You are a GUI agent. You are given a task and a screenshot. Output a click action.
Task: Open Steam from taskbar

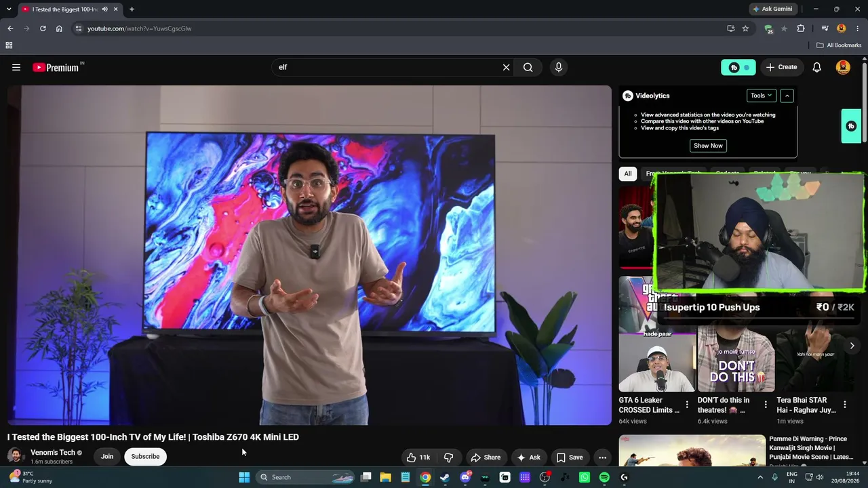coord(445,477)
